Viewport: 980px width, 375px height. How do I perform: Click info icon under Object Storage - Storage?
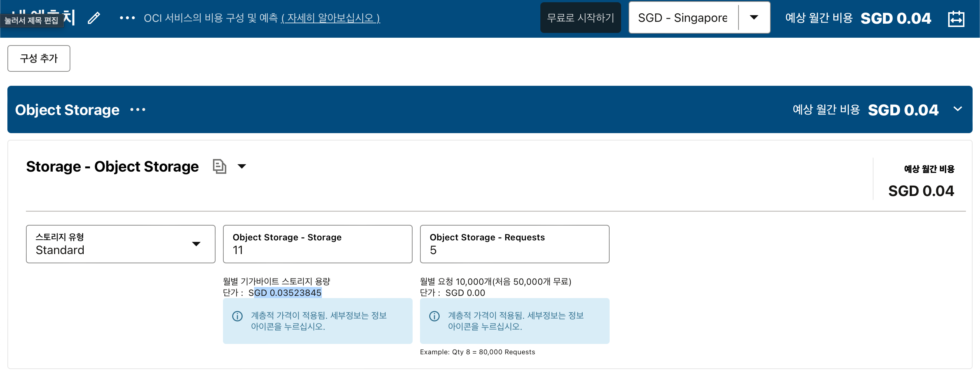[x=237, y=316]
